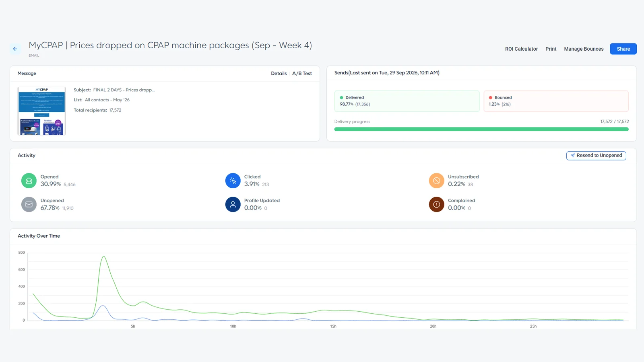The image size is (644, 362).
Task: Select the Bounced 1.23% card
Action: coord(556,101)
